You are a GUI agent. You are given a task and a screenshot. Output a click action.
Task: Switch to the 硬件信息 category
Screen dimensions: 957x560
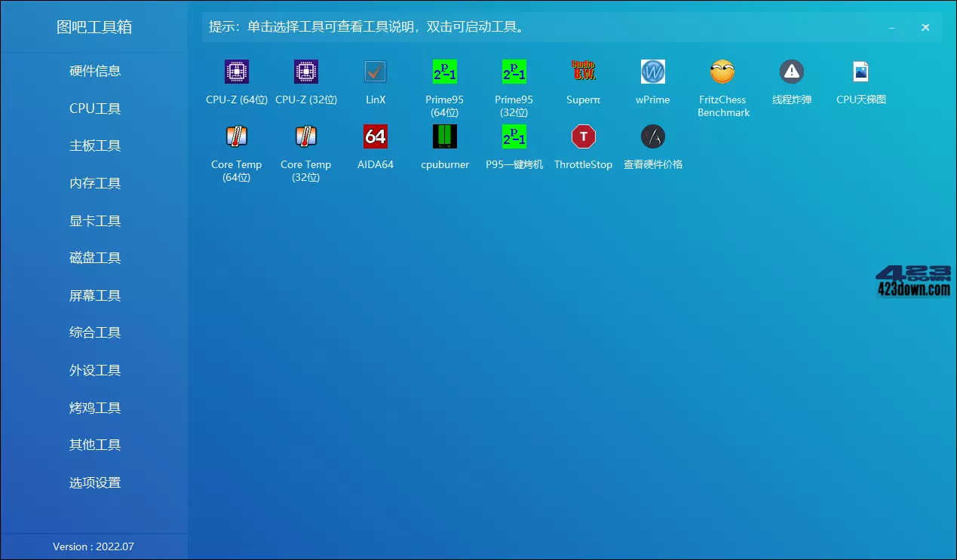click(x=94, y=71)
